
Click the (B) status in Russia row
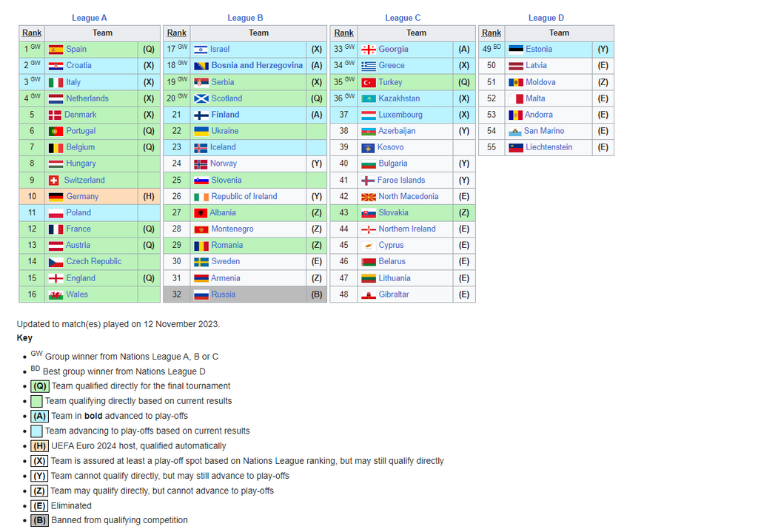317,294
